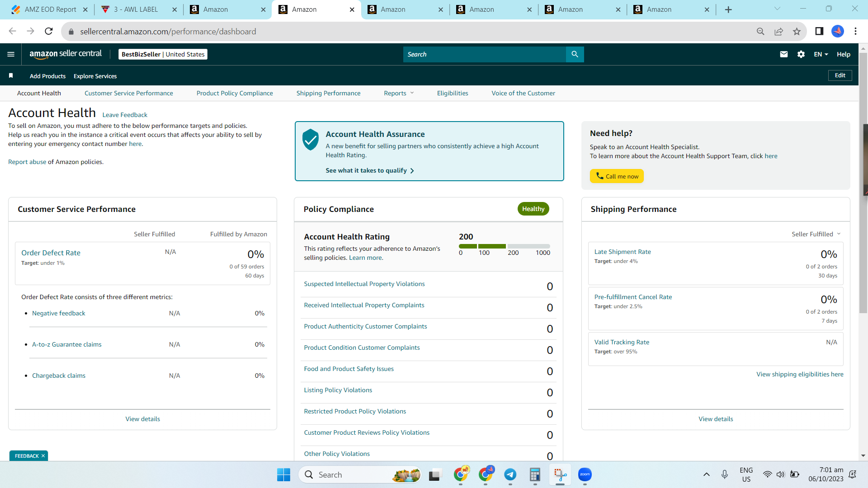Viewport: 868px width, 488px height.
Task: Expand See what it takes to qualify
Action: [370, 170]
